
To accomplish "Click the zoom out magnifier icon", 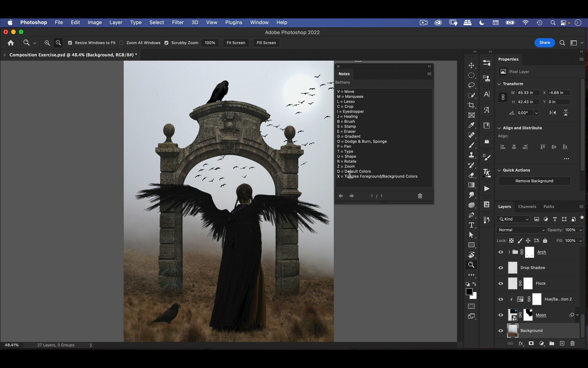I will coord(58,43).
